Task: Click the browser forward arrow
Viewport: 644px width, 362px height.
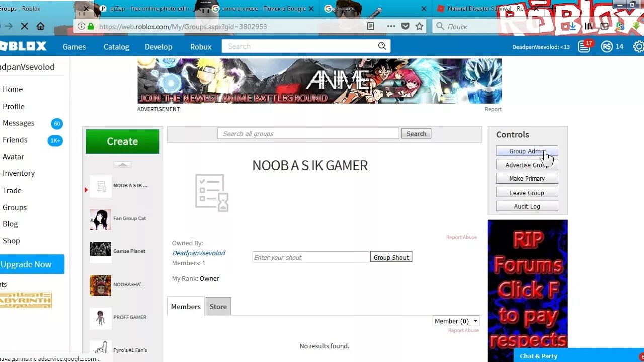Action: coord(9,26)
